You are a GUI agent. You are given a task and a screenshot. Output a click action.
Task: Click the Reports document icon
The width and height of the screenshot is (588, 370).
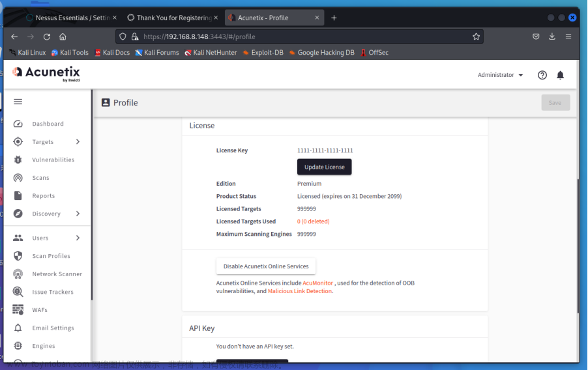tap(18, 195)
